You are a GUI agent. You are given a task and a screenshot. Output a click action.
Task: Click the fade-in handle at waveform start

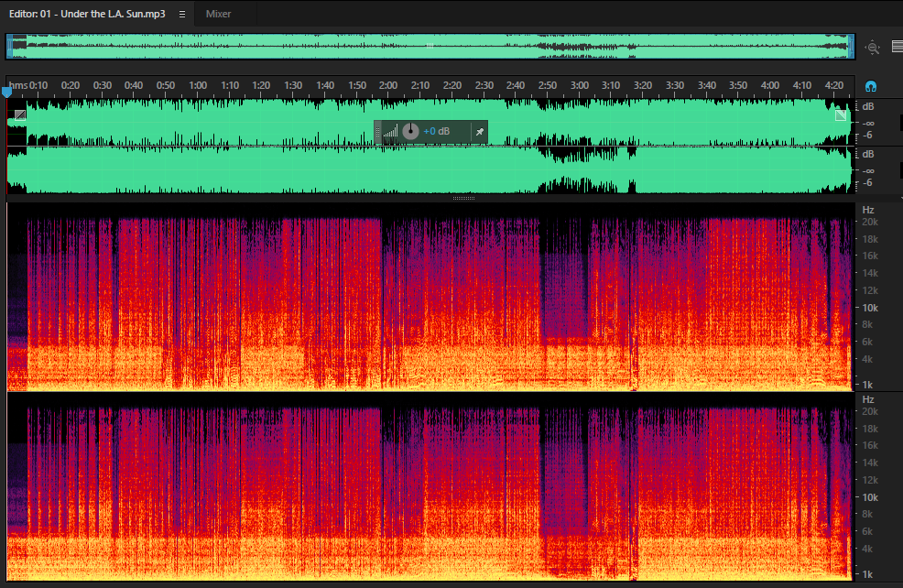click(x=20, y=114)
